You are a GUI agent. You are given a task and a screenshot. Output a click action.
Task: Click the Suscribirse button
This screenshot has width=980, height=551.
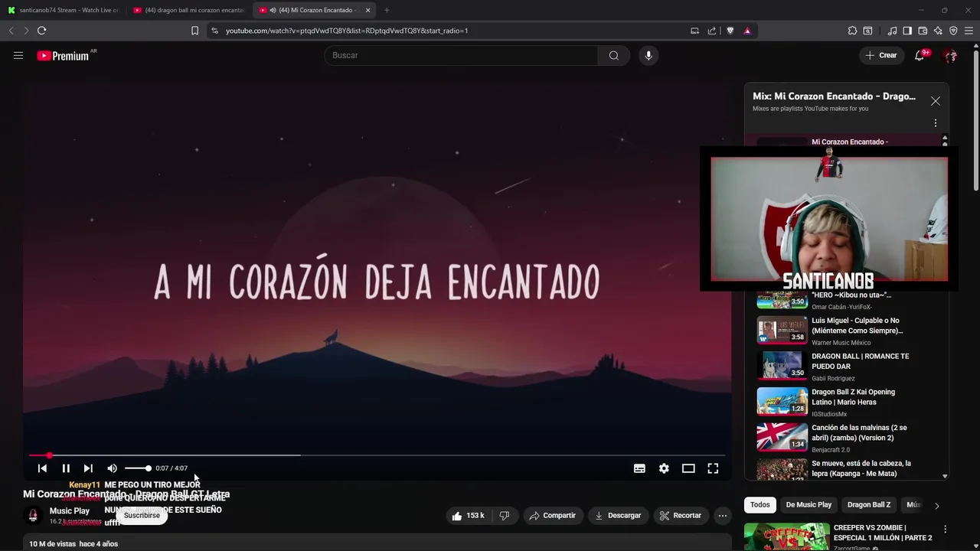[142, 516]
